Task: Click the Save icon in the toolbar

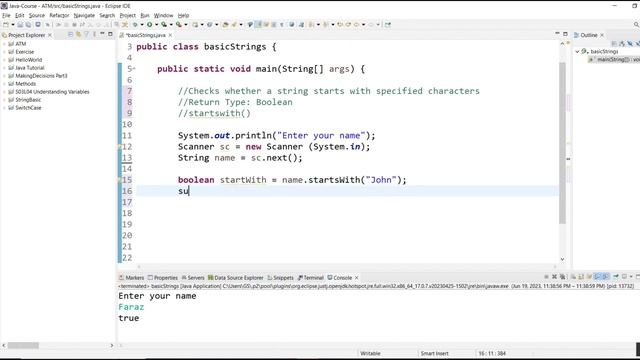Action: pos(20,24)
